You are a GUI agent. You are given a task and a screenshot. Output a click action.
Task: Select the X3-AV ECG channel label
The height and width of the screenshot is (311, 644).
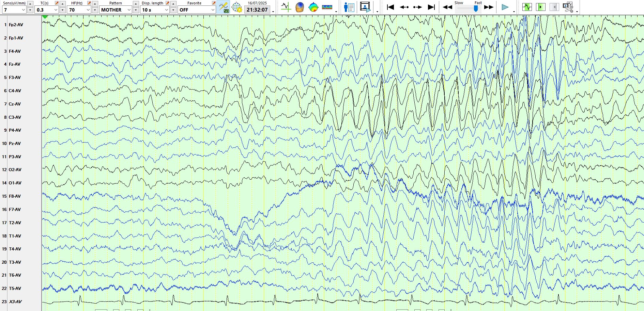pyautogui.click(x=15, y=302)
